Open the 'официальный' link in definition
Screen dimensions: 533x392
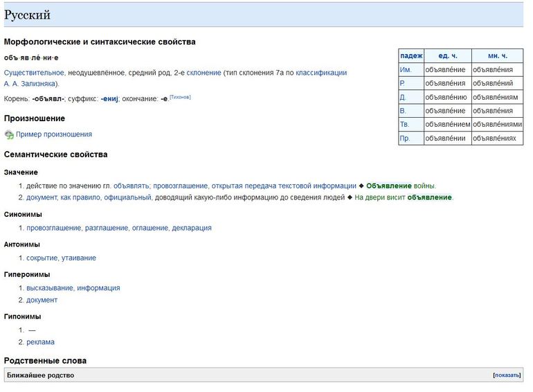[x=127, y=197]
